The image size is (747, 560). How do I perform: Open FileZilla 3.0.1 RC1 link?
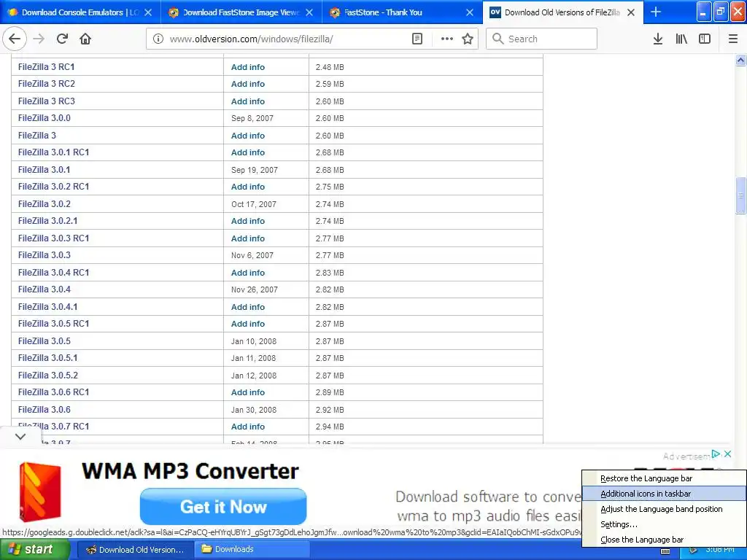pyautogui.click(x=53, y=152)
